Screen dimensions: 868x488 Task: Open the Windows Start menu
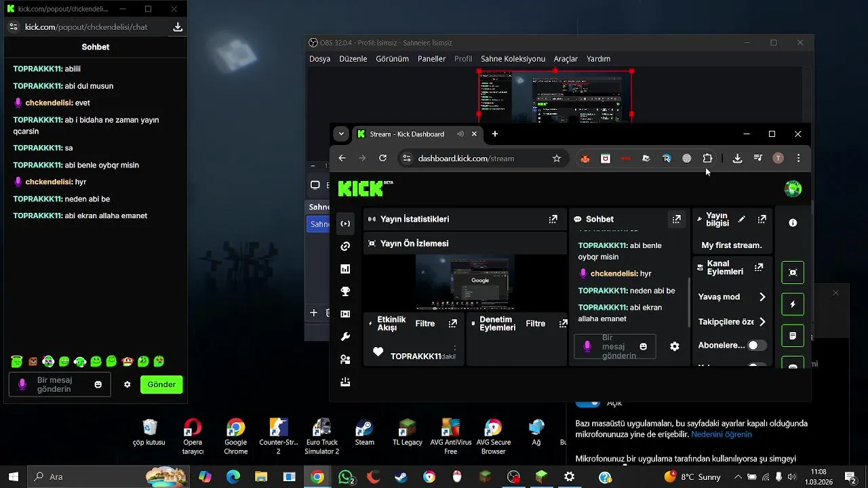click(14, 476)
